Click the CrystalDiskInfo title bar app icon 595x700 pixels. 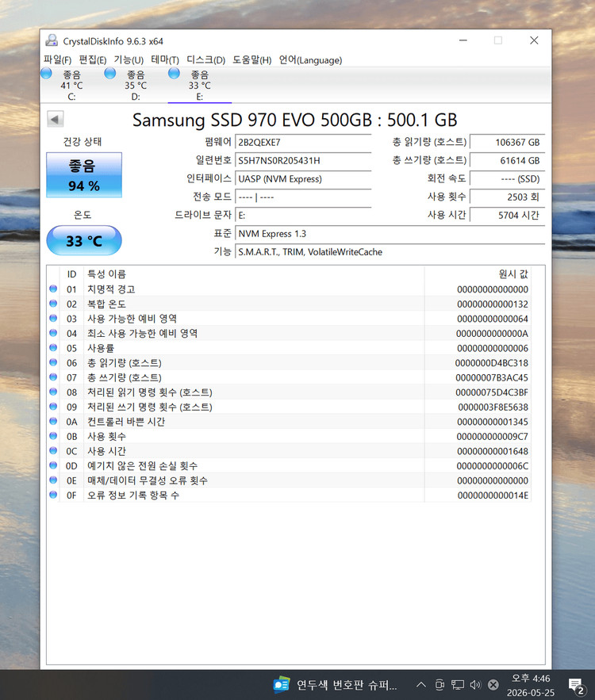(x=52, y=40)
